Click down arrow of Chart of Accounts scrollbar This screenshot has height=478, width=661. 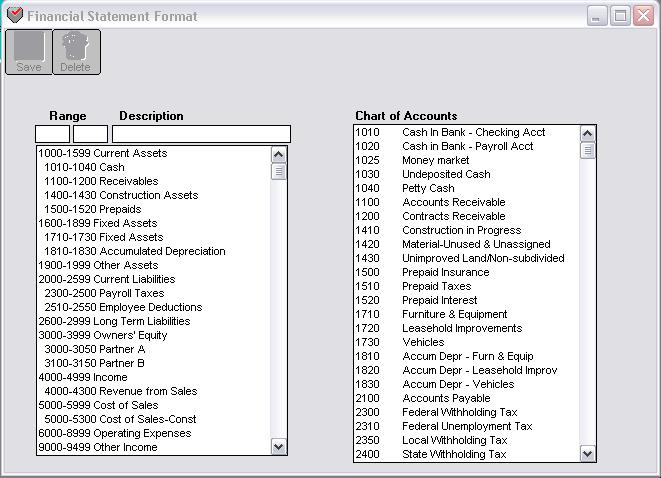point(588,454)
